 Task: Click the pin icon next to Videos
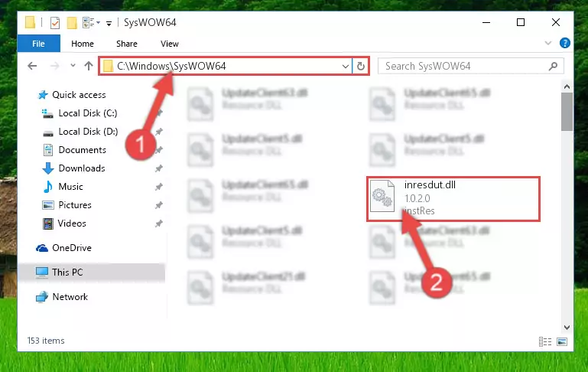coord(159,224)
